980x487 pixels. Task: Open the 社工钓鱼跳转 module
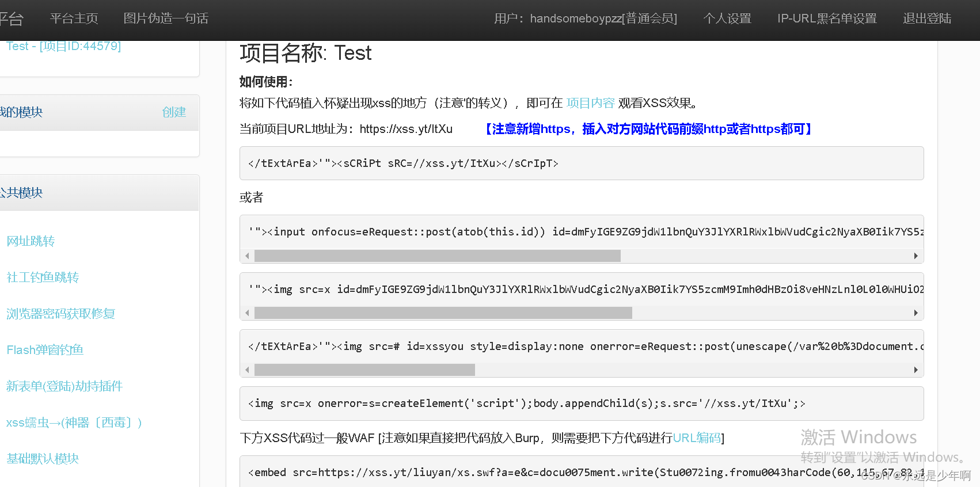pos(43,277)
